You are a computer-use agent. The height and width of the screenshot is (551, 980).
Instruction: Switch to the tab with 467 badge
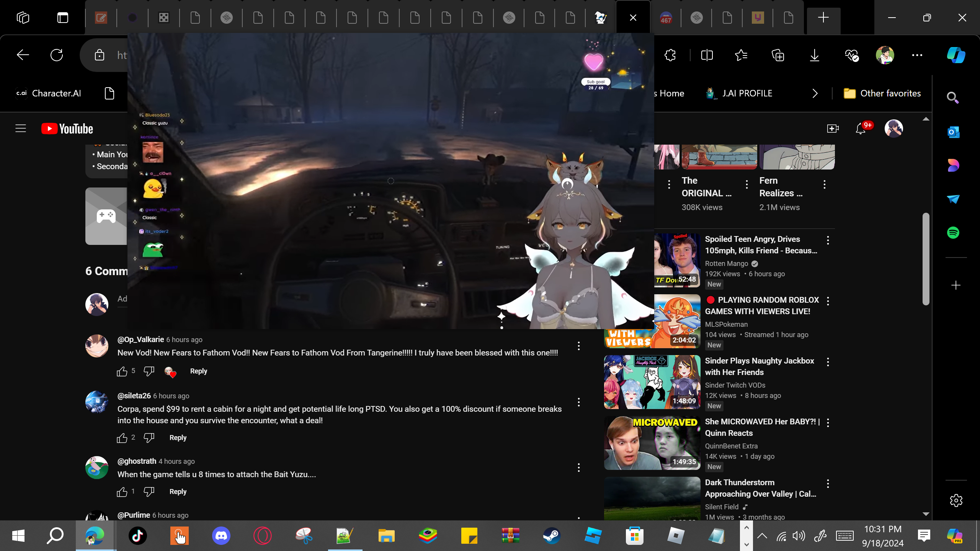point(666,18)
